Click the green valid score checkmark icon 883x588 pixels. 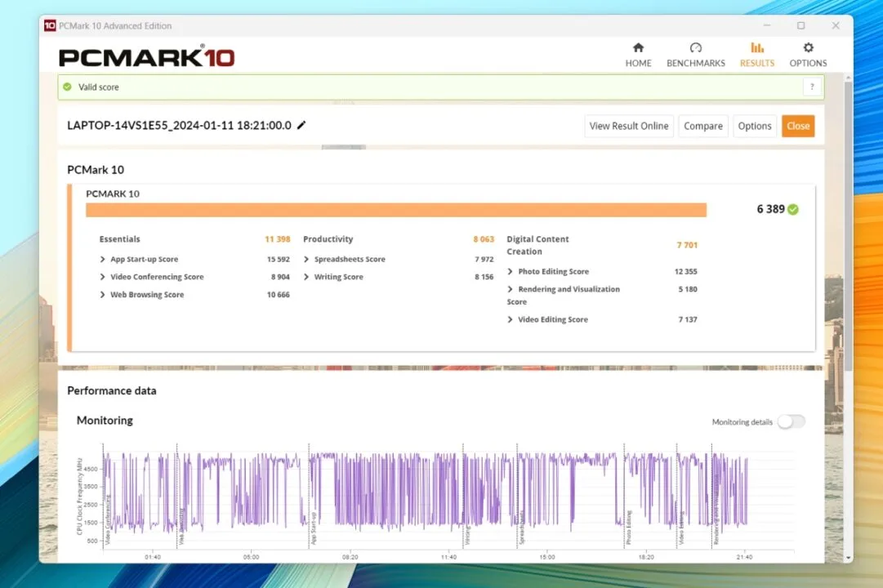coord(68,87)
